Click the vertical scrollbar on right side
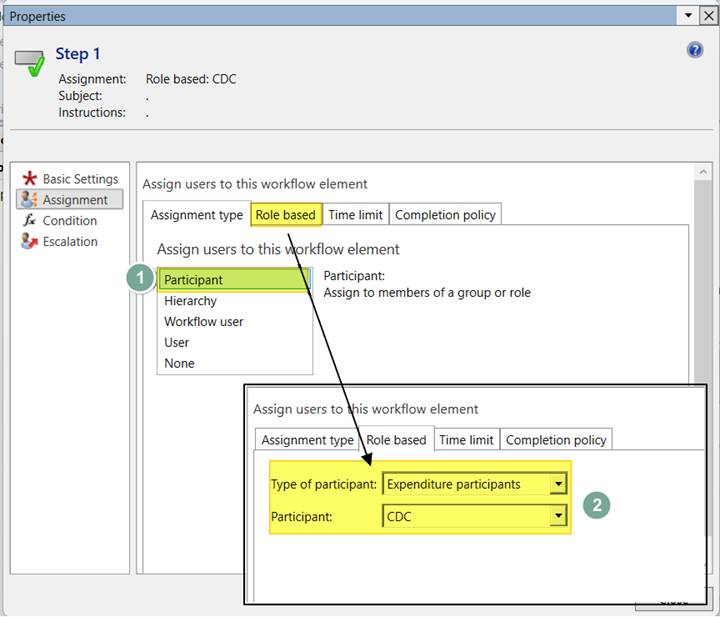This screenshot has height=617, width=720. pos(704,300)
